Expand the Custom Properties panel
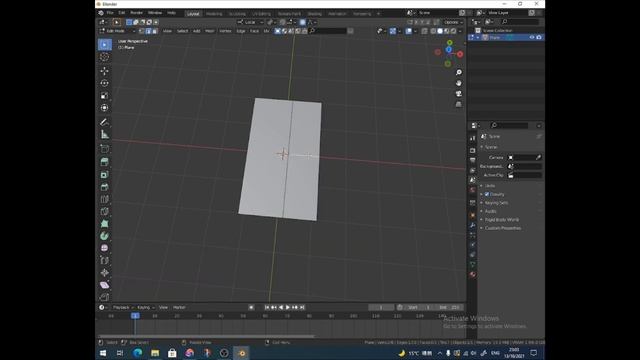 pos(503,228)
